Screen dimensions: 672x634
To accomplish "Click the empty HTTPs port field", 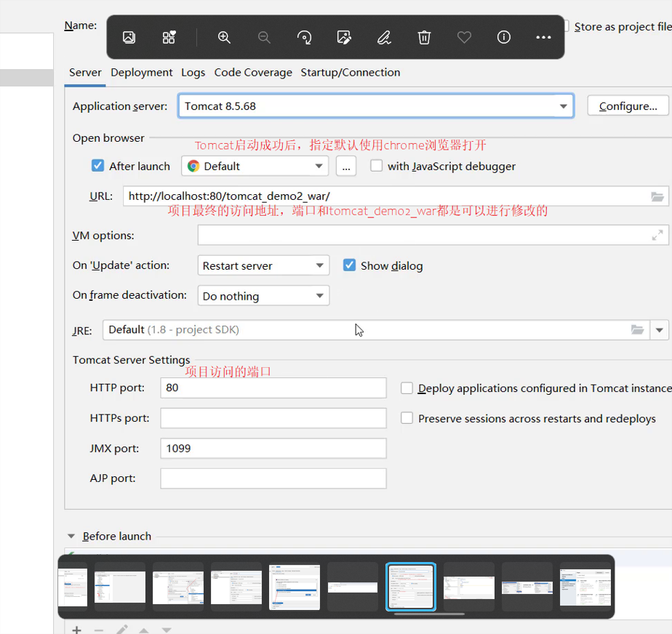I will point(273,418).
